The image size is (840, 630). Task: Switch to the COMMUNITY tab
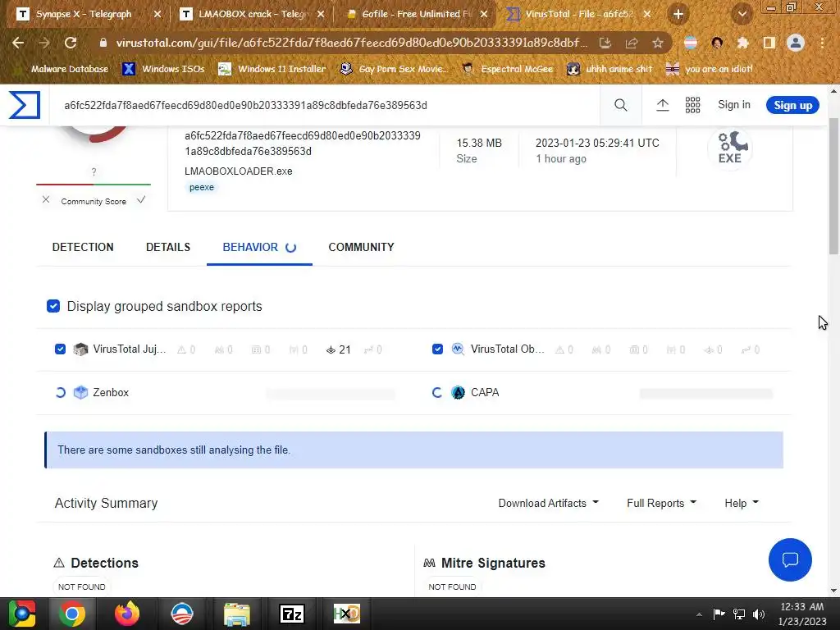click(361, 247)
